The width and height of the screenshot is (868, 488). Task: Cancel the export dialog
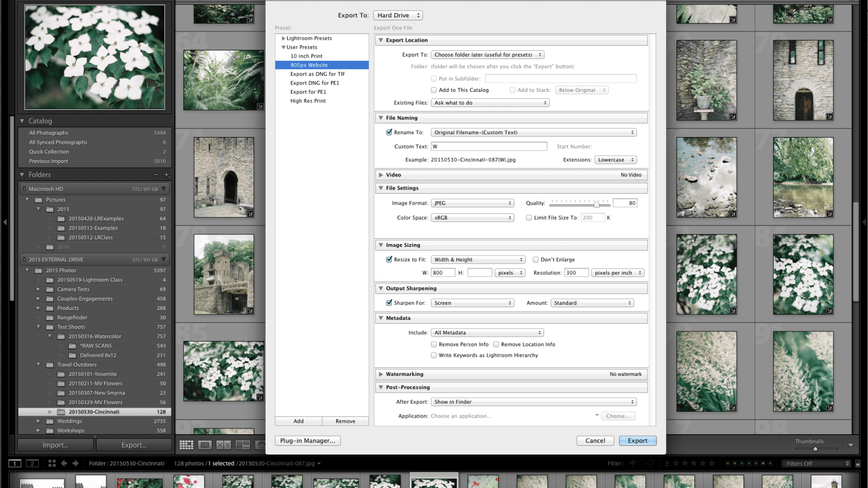[595, 441]
